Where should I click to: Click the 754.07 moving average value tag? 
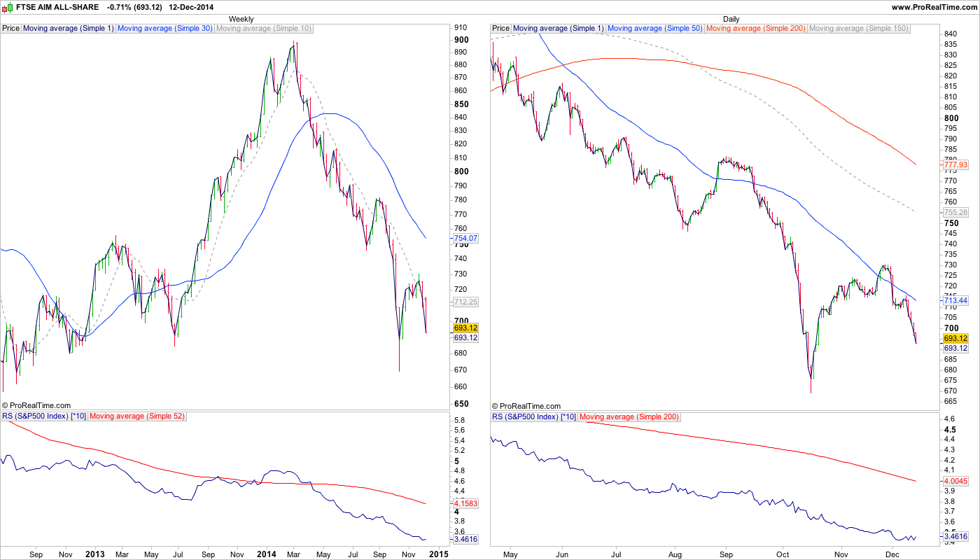[465, 239]
